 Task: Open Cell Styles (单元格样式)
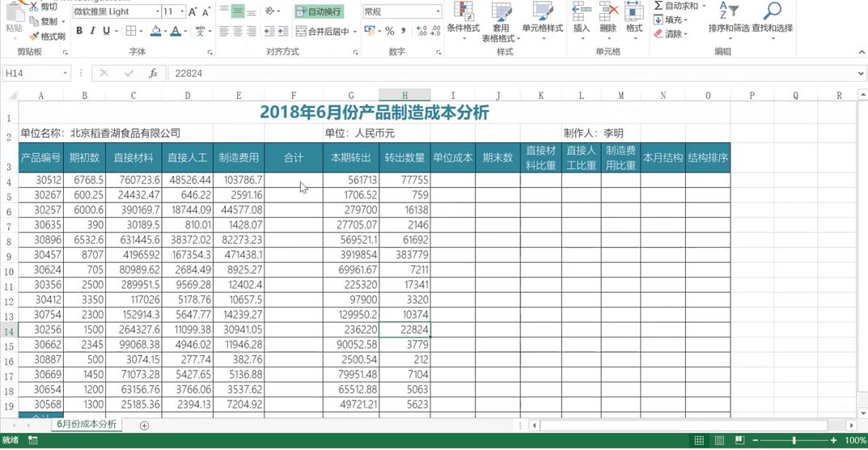(x=543, y=21)
